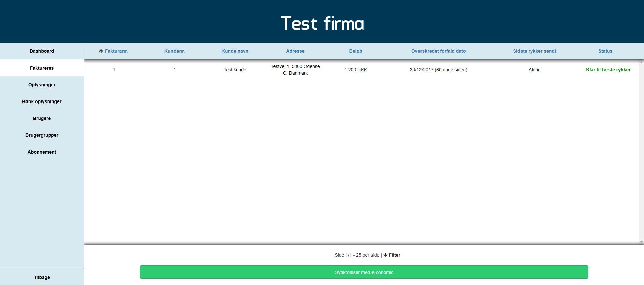644x285 pixels.
Task: Open Brugergrupper from the sidebar
Action: click(x=42, y=135)
